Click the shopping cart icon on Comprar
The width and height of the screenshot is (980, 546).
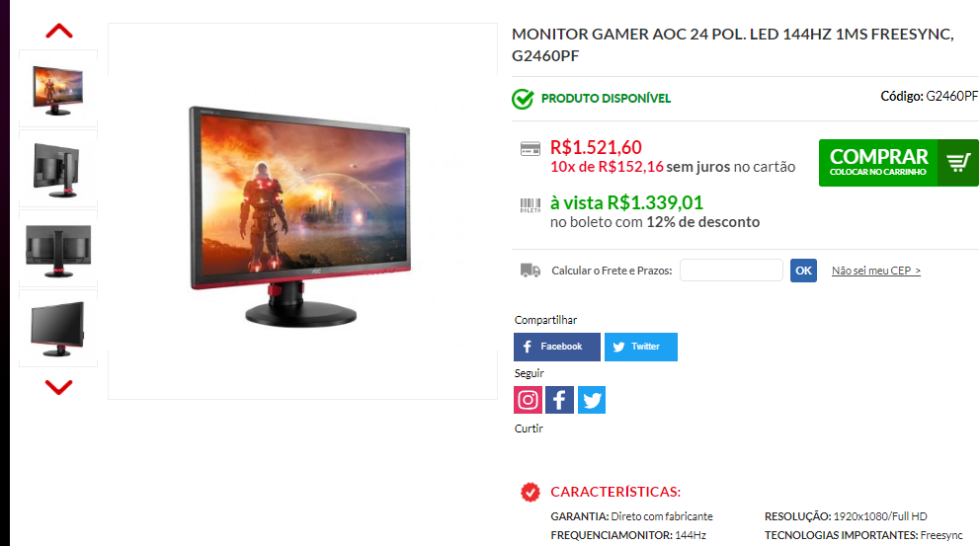point(958,163)
